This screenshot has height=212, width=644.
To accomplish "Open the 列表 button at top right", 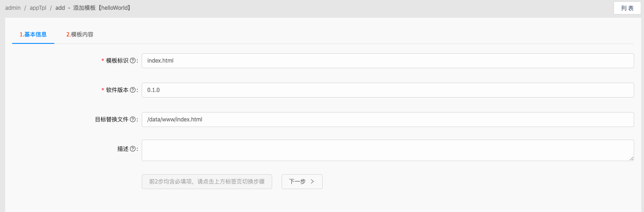I will (627, 8).
